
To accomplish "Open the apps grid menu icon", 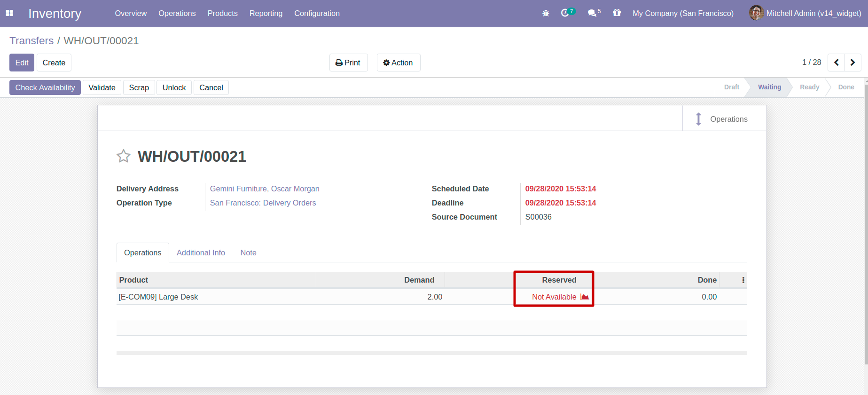I will pyautogui.click(x=9, y=13).
